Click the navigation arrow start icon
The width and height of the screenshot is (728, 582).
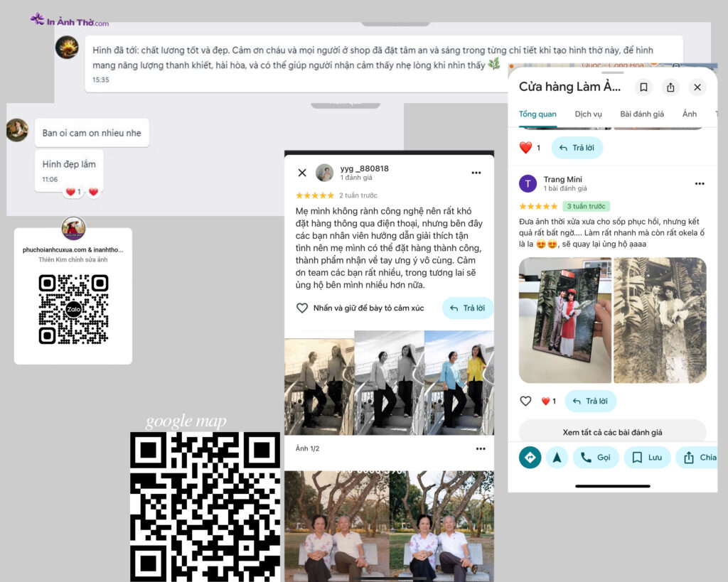point(557,457)
